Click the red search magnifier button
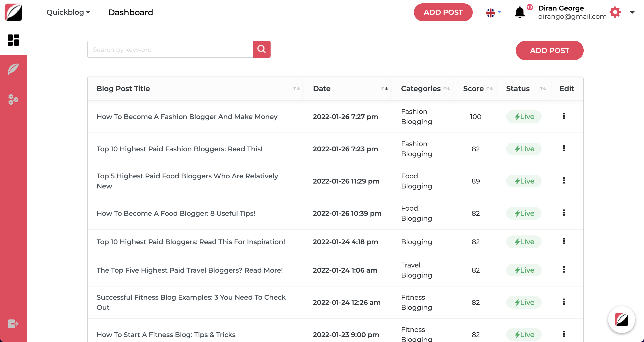Screen dimensions: 644x342 261,49
